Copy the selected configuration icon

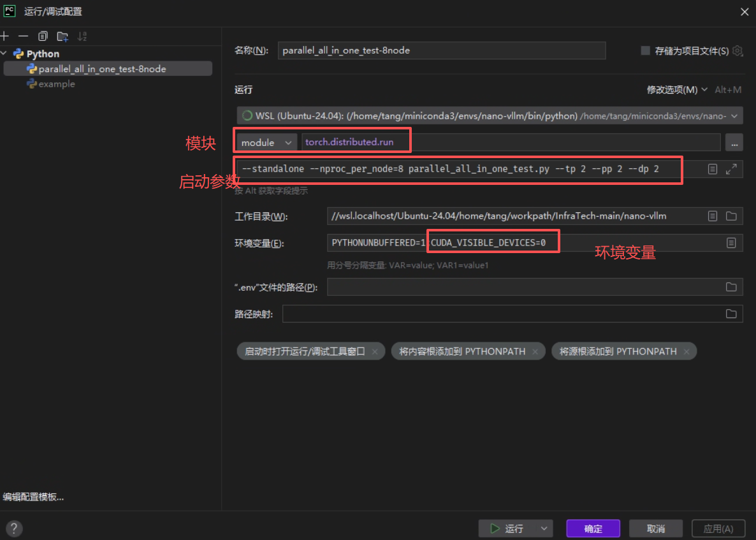(43, 36)
